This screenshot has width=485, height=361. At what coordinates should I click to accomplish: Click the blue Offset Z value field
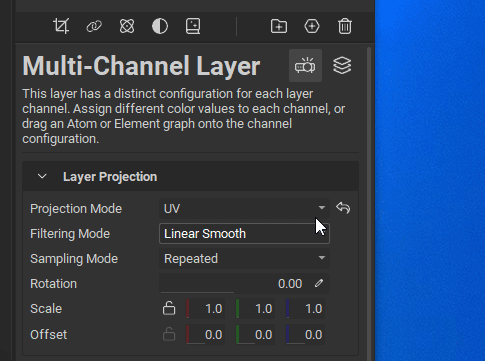pyautogui.click(x=305, y=334)
